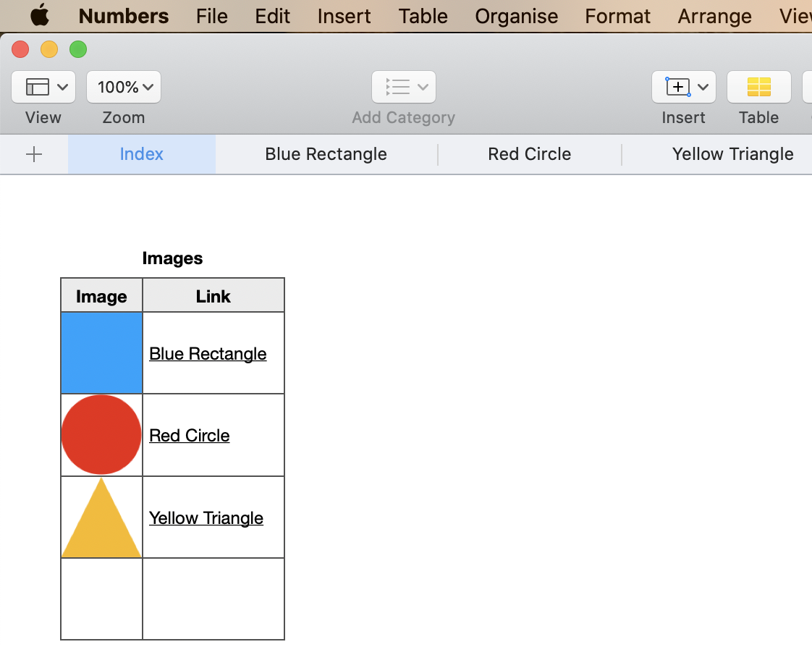Viewport: 812px width, 647px height.
Task: Select the yellow triangle image
Action: point(101,521)
